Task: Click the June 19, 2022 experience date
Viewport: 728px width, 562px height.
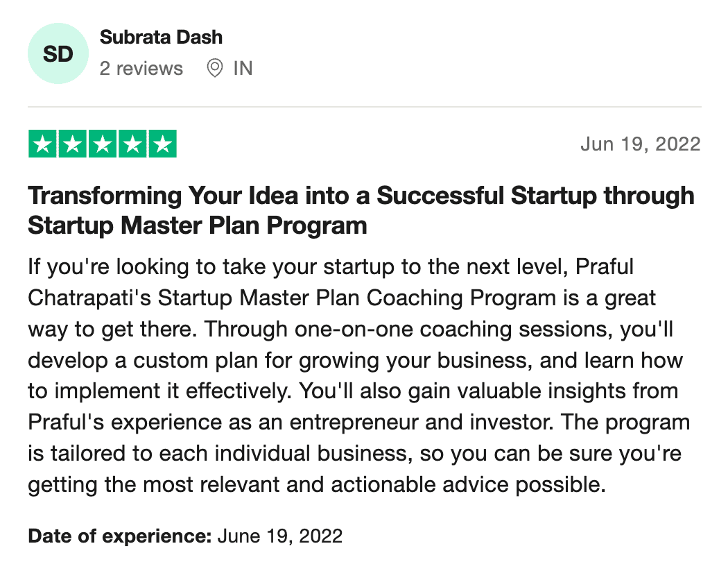Action: tap(280, 536)
